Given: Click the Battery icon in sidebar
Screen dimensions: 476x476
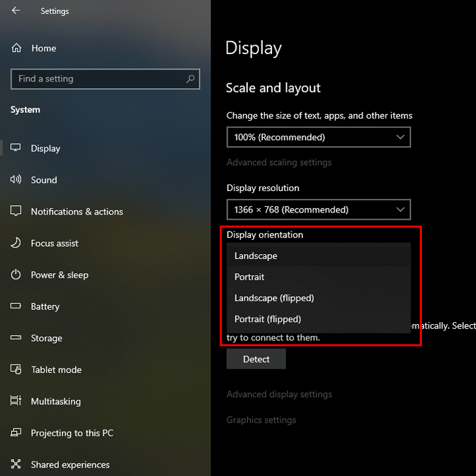Looking at the screenshot, I should point(16,306).
